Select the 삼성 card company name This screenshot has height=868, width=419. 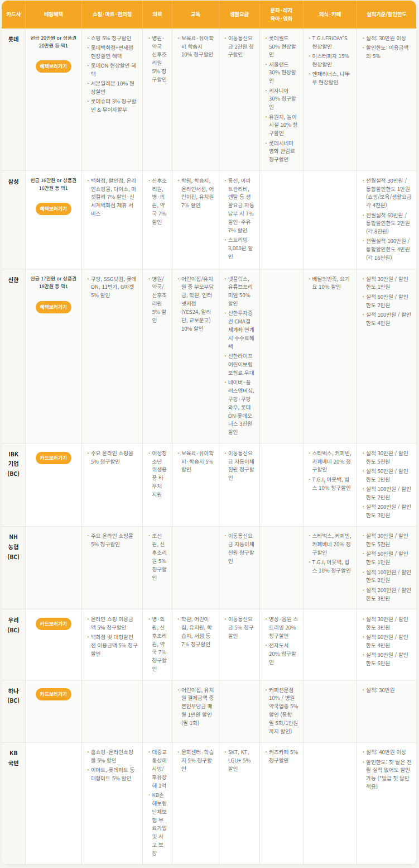pyautogui.click(x=13, y=182)
